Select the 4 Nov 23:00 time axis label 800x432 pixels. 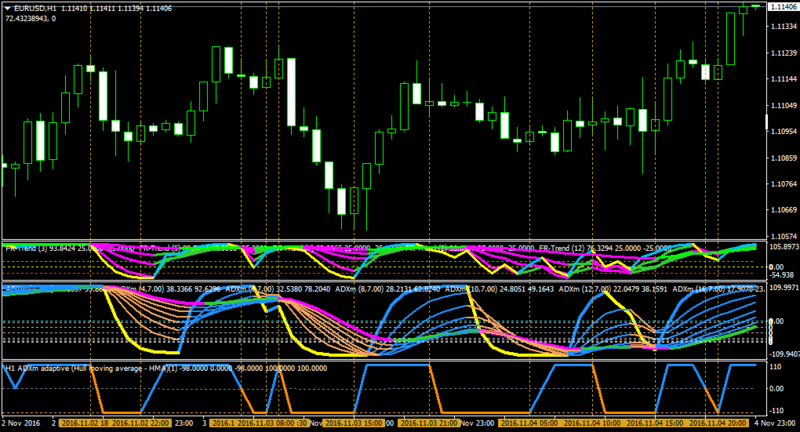[x=776, y=423]
